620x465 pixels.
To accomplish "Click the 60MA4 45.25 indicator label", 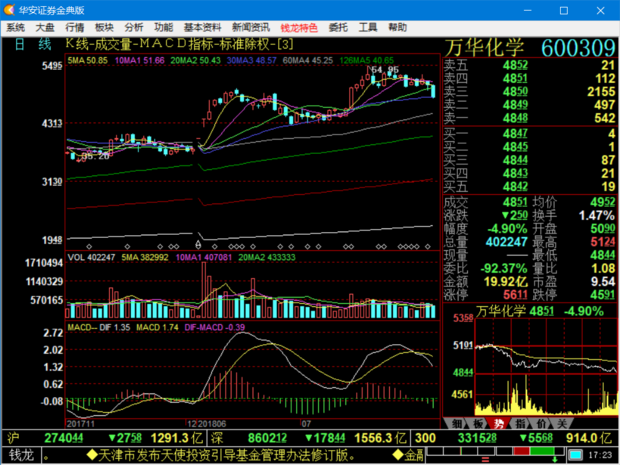I will point(308,60).
